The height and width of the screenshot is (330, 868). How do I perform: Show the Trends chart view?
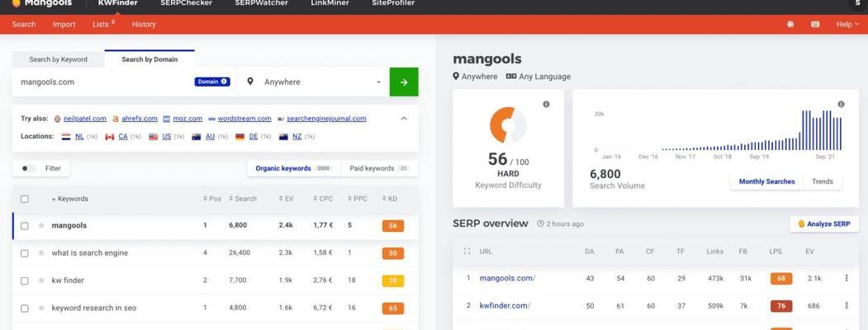point(822,181)
